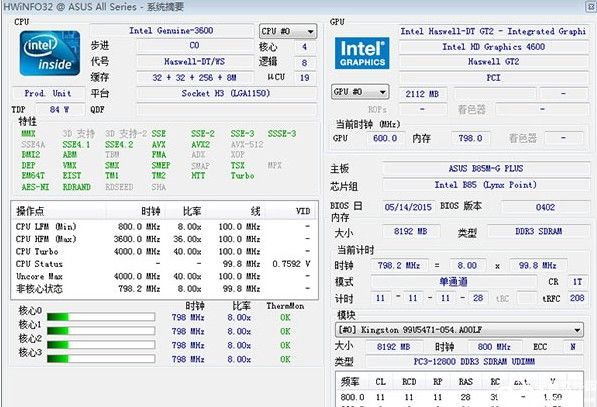Viewport: 597px width, 407px height.
Task: Click the AES-NI feature flag
Action: [35, 187]
